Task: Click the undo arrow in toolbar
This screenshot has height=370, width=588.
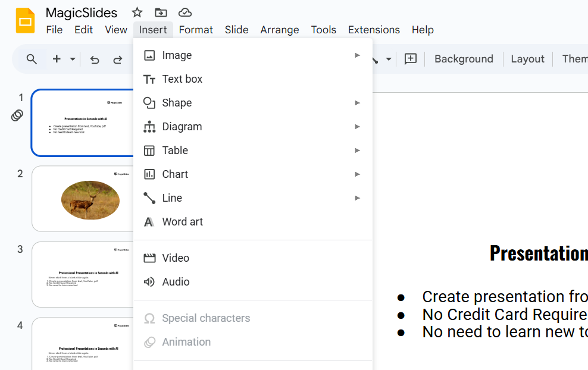Action: [x=95, y=59]
